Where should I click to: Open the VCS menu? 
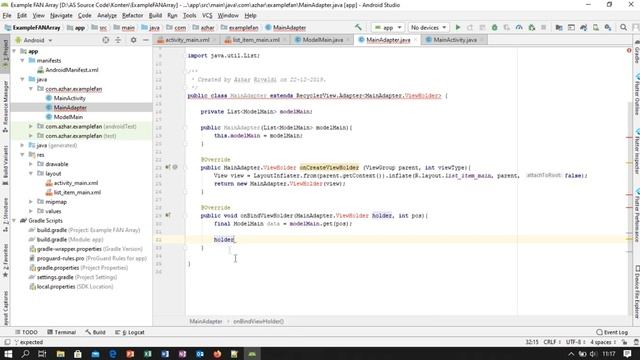[207, 16]
